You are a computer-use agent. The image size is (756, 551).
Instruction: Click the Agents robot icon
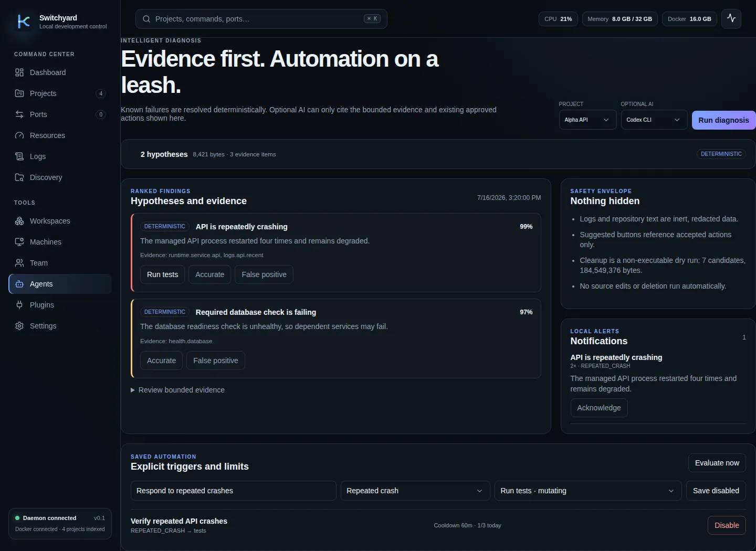coord(19,284)
